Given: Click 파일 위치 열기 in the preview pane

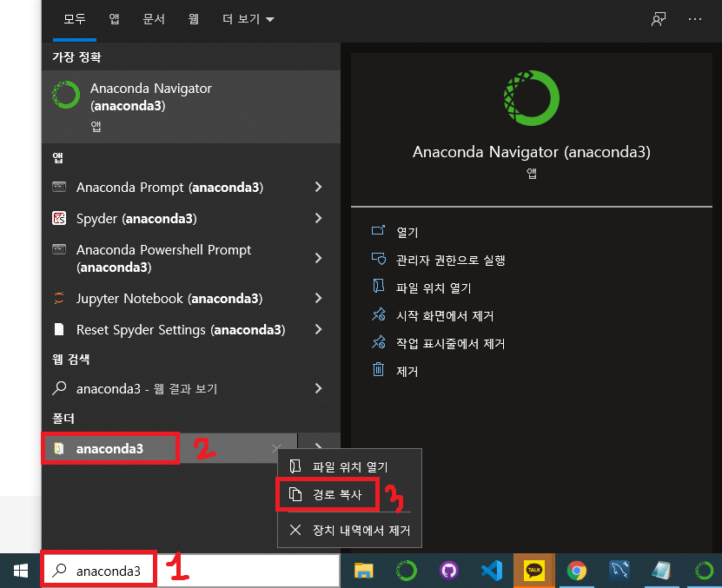Looking at the screenshot, I should point(434,287).
